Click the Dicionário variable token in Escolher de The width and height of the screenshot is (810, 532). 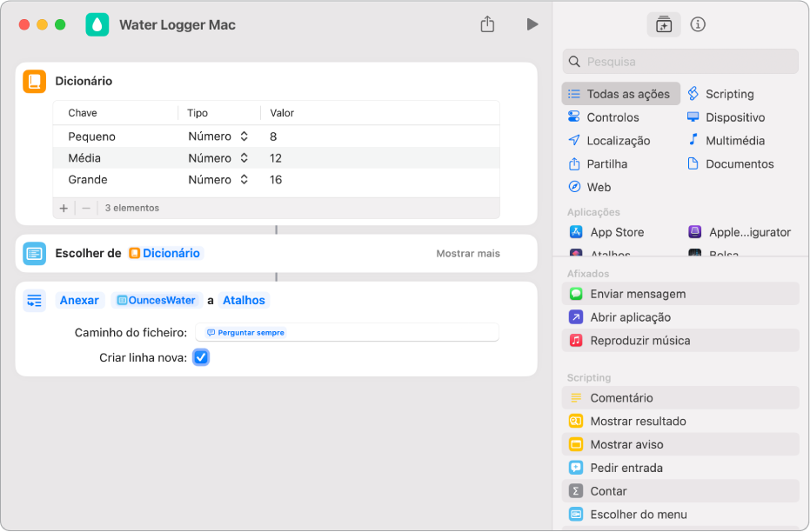coord(164,253)
